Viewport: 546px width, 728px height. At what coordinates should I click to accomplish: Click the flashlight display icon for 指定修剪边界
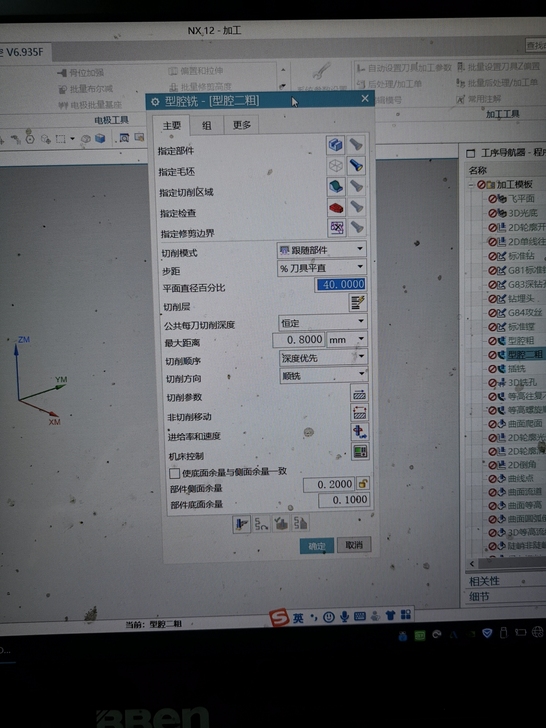357,228
